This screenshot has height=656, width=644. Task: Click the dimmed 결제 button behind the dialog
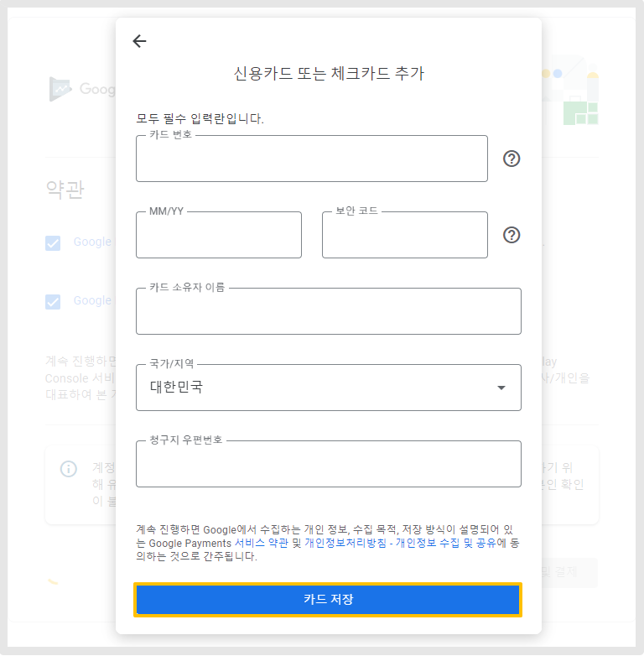(x=570, y=573)
